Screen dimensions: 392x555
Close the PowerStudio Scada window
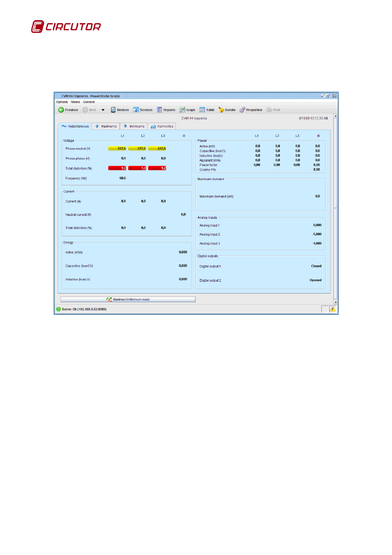(334, 96)
